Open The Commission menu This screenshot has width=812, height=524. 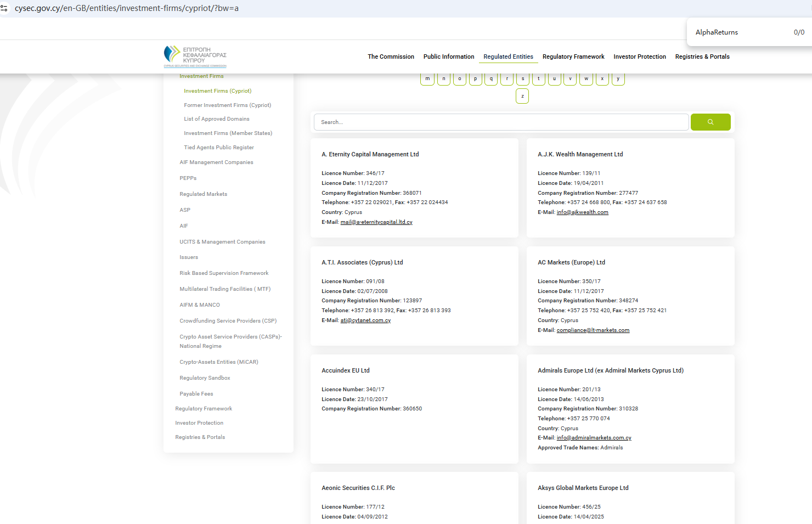click(391, 57)
